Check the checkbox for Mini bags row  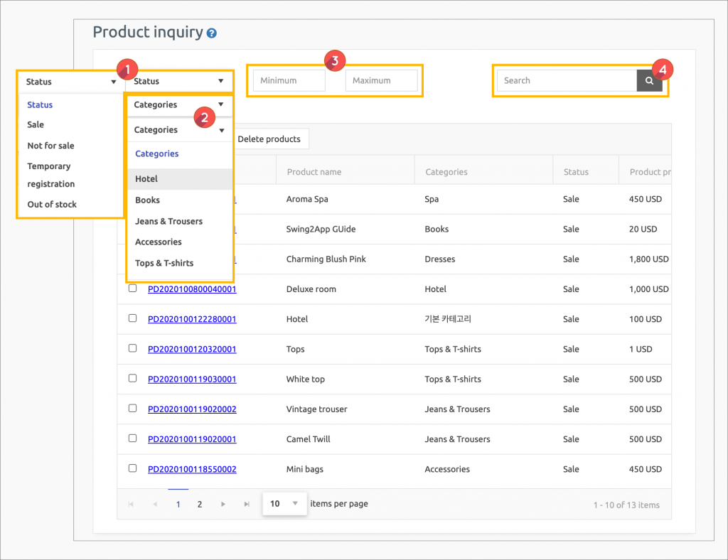coord(132,468)
